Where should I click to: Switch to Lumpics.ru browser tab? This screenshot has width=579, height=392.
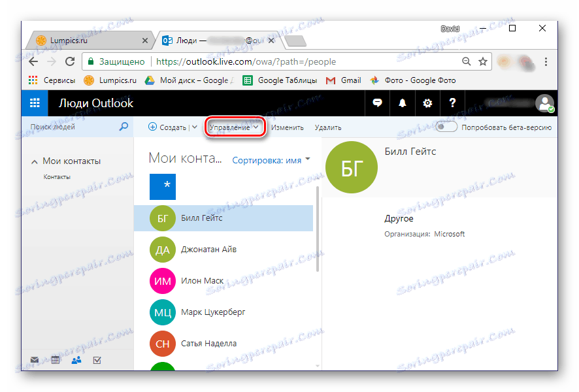click(x=89, y=41)
